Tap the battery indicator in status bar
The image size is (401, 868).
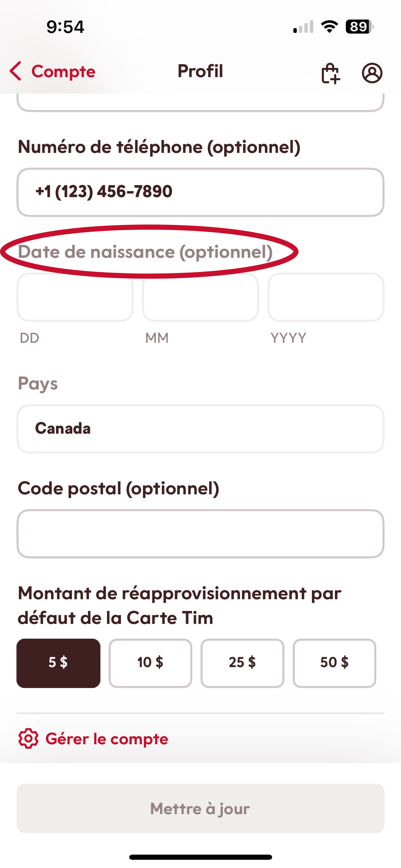(359, 27)
